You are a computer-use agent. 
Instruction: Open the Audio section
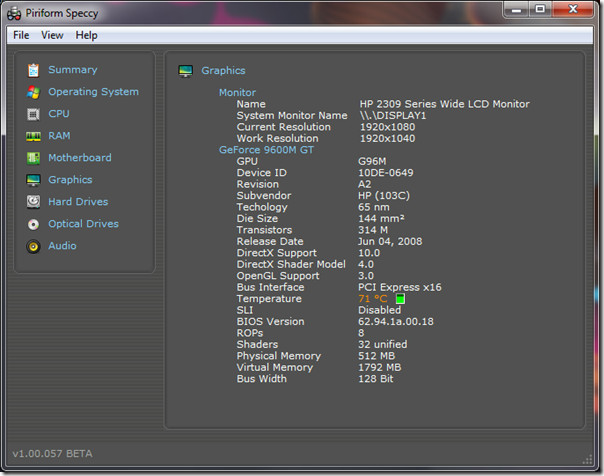pyautogui.click(x=62, y=245)
